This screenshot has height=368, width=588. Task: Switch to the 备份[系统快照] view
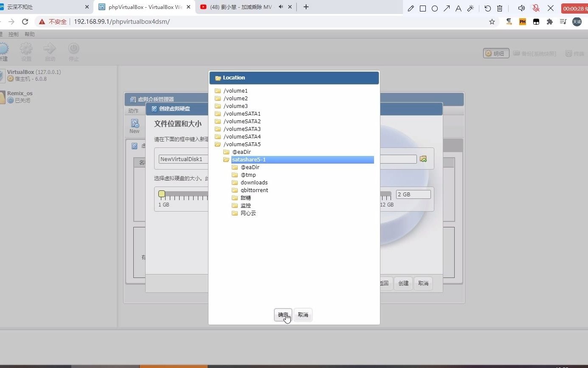click(x=535, y=53)
